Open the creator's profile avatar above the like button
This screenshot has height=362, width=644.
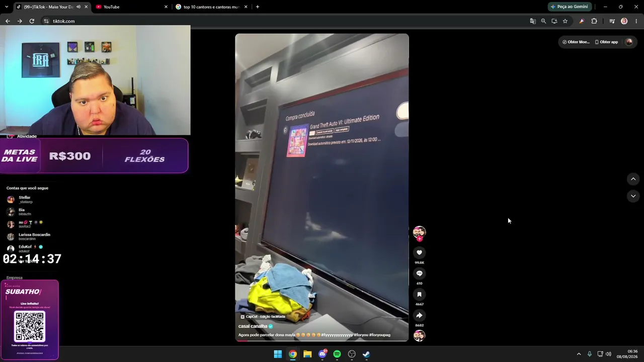[x=419, y=232]
